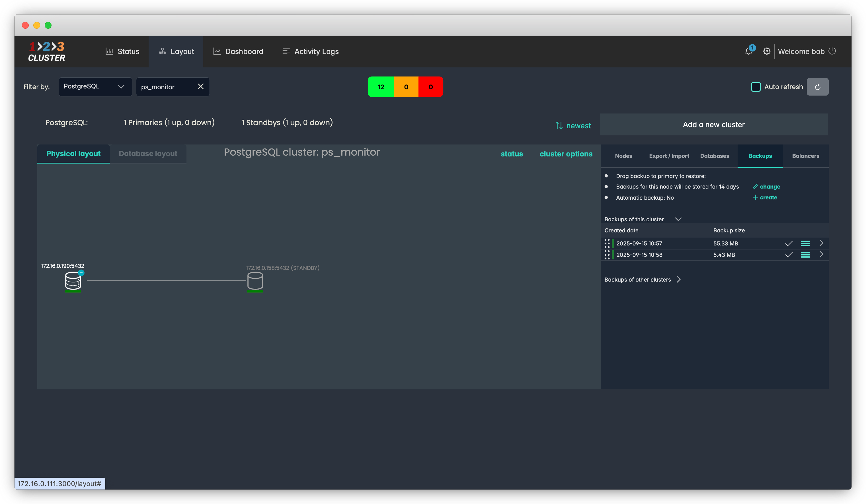Open settings gear icon in header
866x504 pixels.
(x=767, y=51)
